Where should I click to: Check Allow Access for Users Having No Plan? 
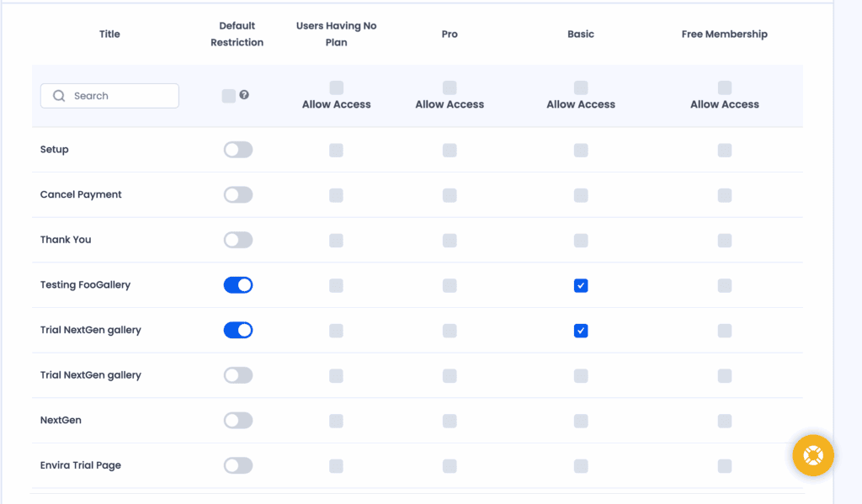[x=337, y=88]
